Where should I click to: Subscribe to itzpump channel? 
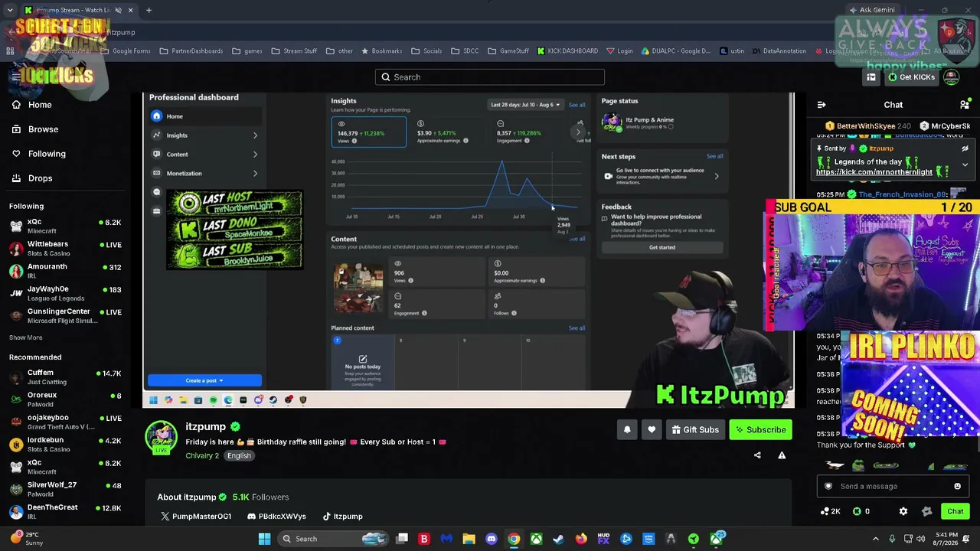(761, 430)
